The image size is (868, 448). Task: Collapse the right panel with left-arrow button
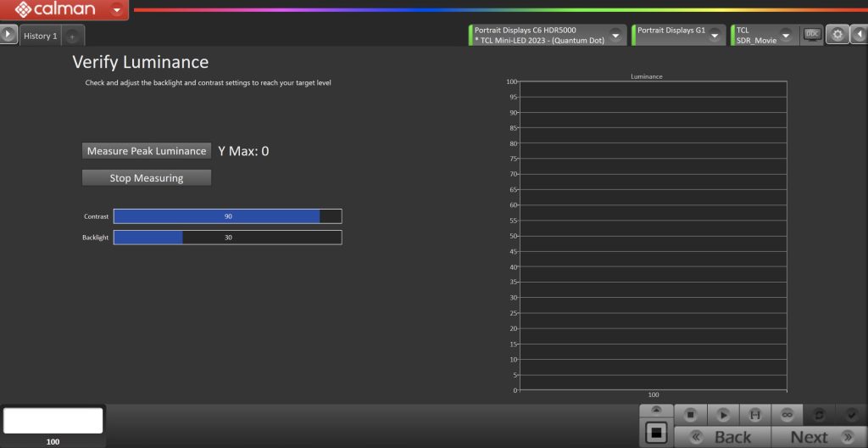[858, 35]
